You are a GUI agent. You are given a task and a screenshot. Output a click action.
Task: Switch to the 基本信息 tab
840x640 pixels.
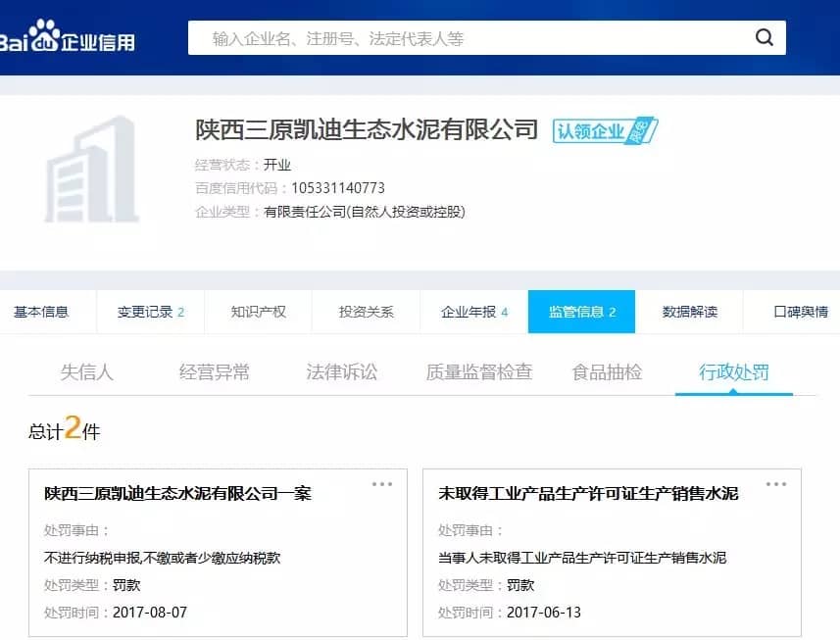pyautogui.click(x=41, y=312)
